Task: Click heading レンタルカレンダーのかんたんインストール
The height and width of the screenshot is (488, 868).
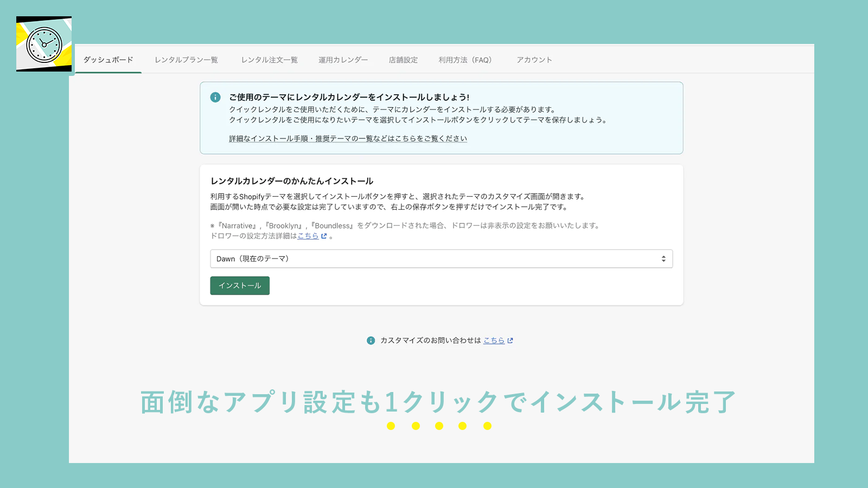Action: [292, 181]
